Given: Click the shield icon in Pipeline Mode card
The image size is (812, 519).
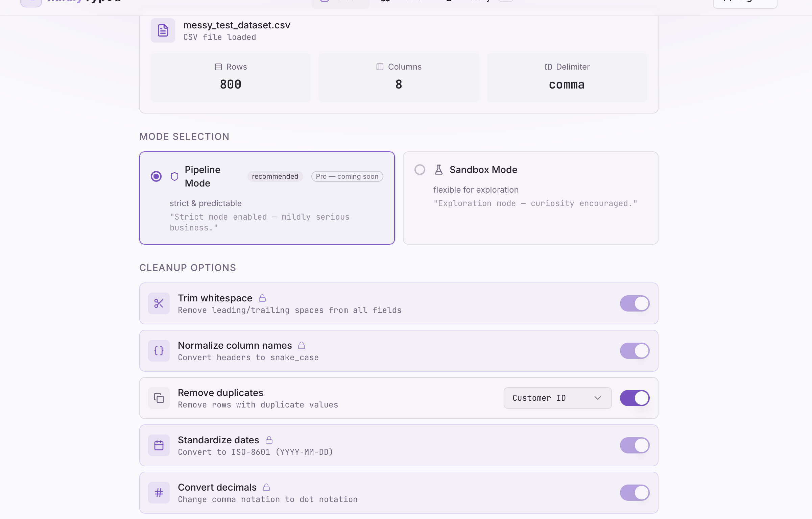Looking at the screenshot, I should (174, 176).
